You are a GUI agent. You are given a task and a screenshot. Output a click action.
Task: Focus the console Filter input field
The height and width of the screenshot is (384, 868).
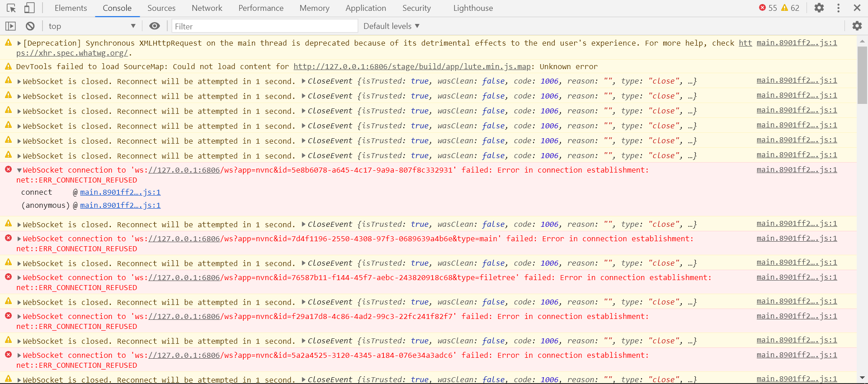[264, 26]
